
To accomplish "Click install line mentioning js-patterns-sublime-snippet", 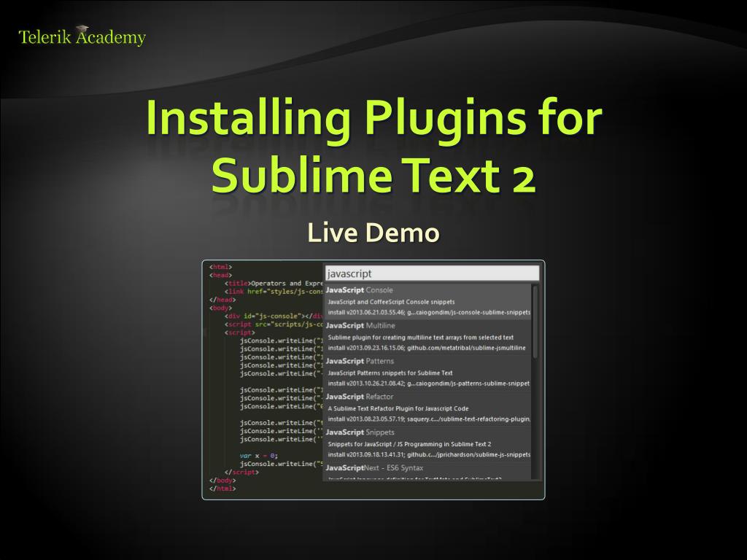I will [429, 384].
